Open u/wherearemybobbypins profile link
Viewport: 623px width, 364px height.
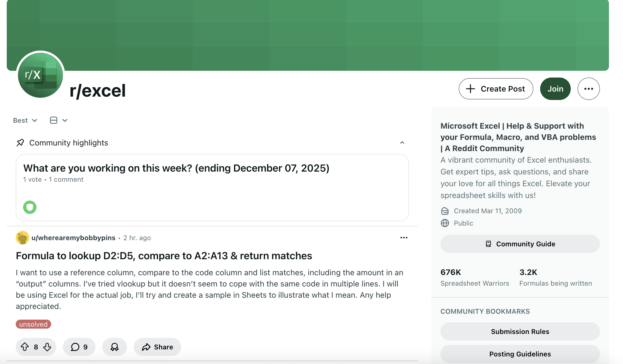[x=73, y=238]
